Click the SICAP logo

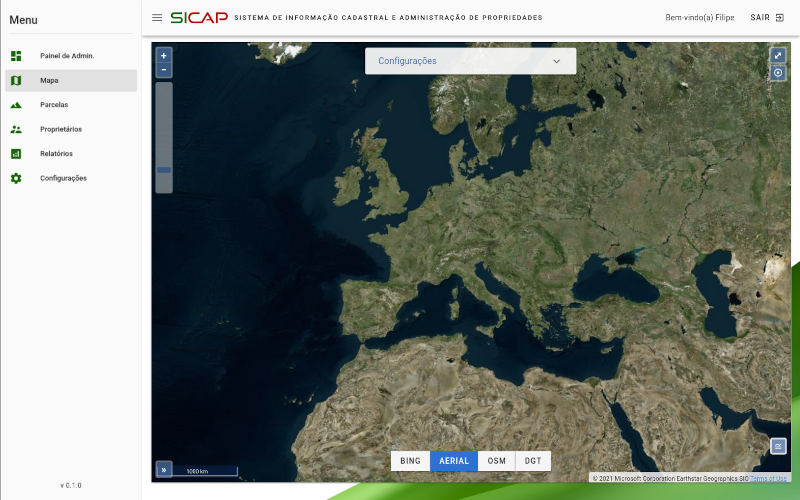[199, 18]
